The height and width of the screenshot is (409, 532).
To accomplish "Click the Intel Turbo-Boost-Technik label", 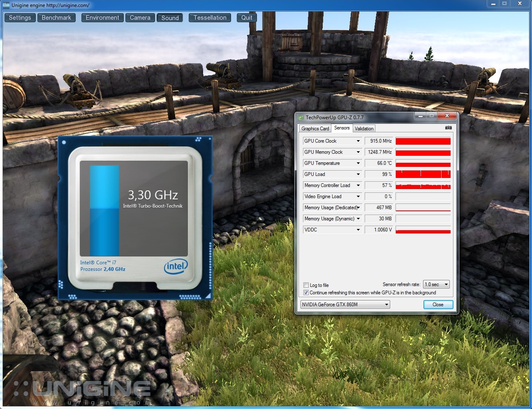I will pos(153,206).
